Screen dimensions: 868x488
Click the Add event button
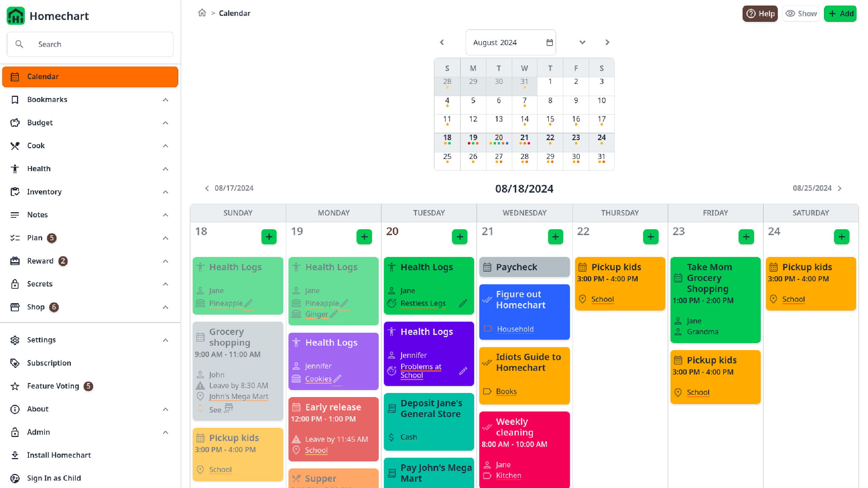[x=841, y=13]
